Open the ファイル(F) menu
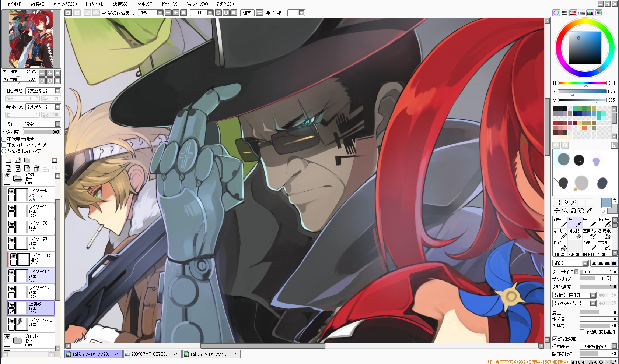The height and width of the screenshot is (364, 619). coord(13,4)
